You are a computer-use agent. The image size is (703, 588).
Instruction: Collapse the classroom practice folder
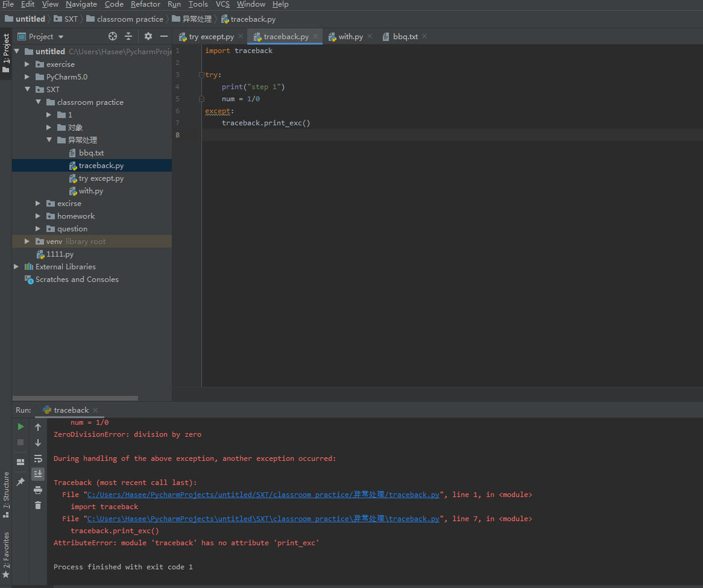(38, 102)
